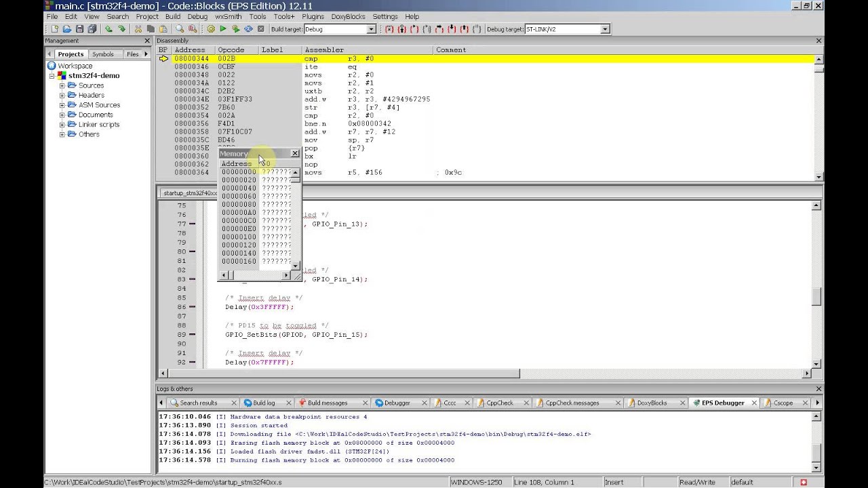
Task: Select disassembly row at address 08000358
Action: tap(486, 131)
